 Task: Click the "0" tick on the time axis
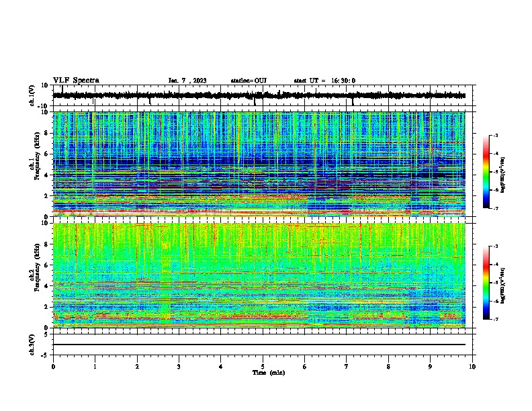[x=53, y=367]
